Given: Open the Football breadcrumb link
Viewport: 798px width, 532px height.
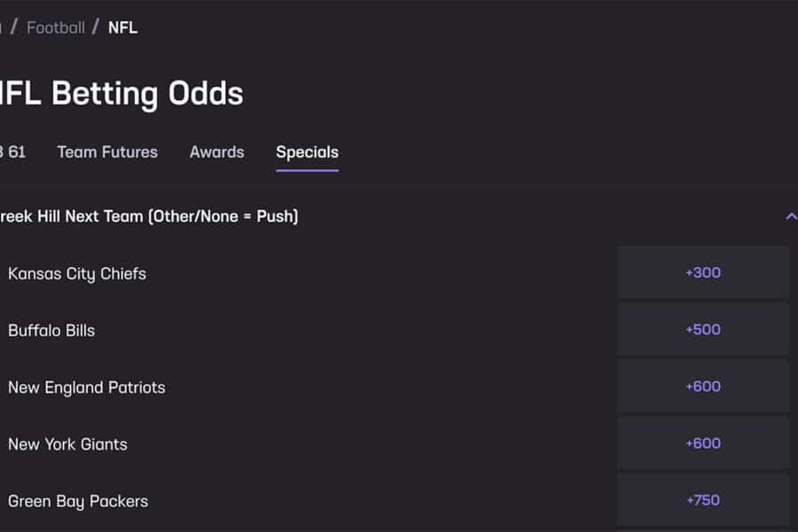Looking at the screenshot, I should (55, 27).
